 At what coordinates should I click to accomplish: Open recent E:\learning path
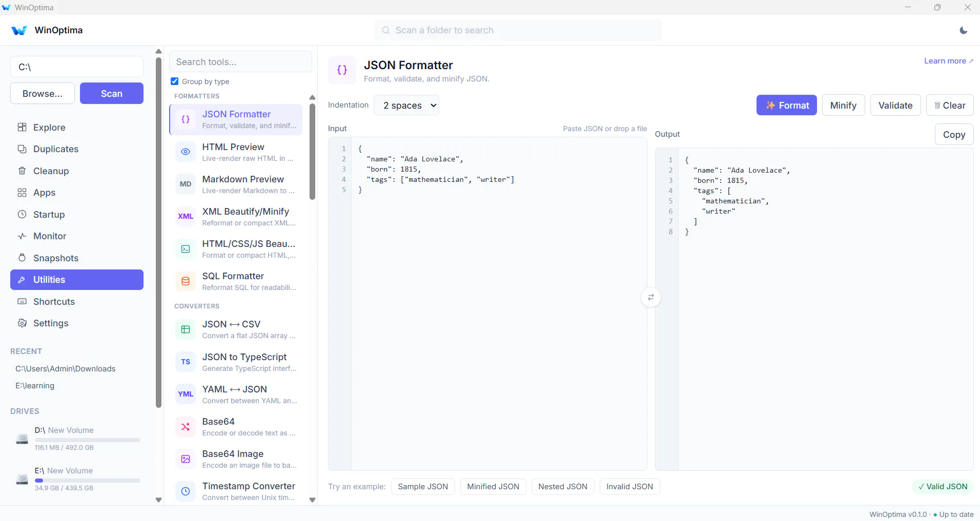pyautogui.click(x=35, y=386)
